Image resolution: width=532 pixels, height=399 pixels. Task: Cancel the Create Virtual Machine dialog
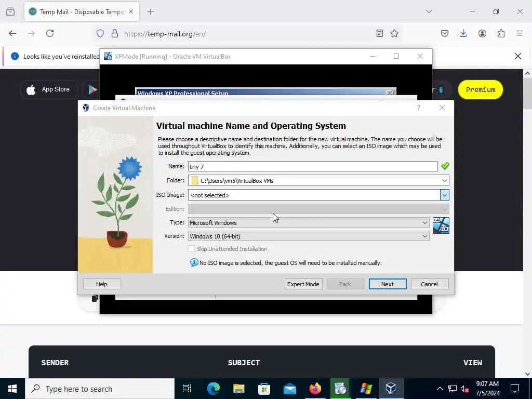pos(429,284)
